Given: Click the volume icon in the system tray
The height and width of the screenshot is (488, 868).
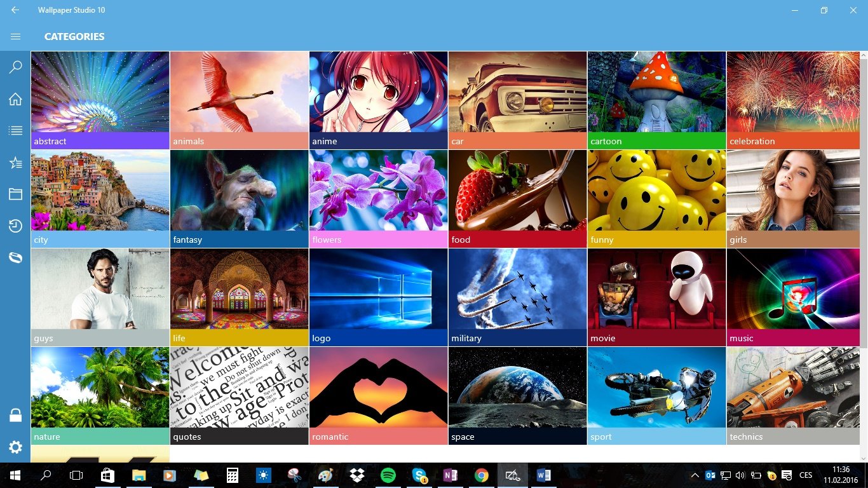Looking at the screenshot, I should [x=740, y=475].
